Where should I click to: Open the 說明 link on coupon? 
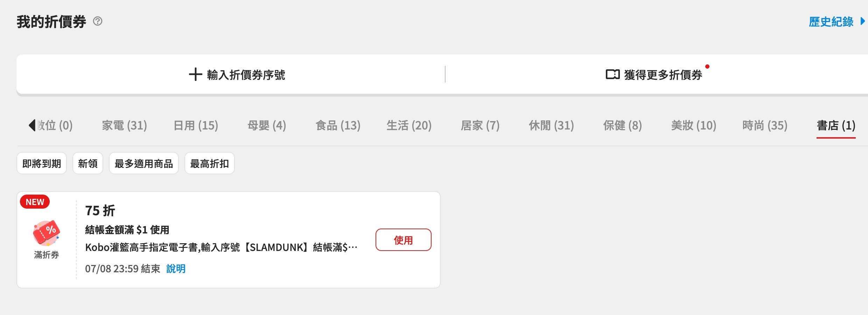click(x=176, y=269)
